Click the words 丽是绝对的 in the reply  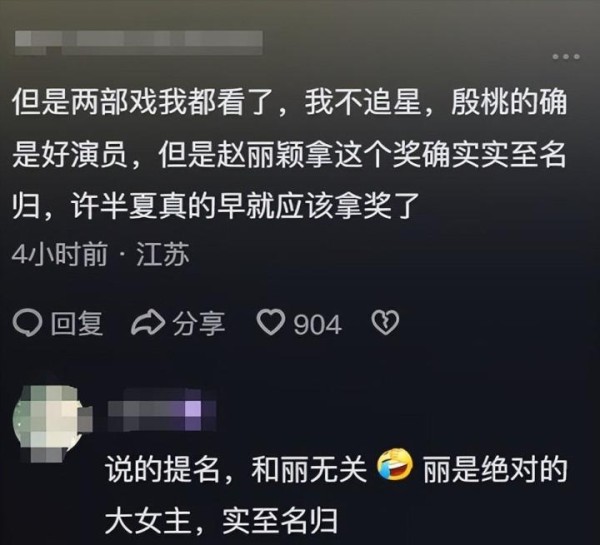495,469
